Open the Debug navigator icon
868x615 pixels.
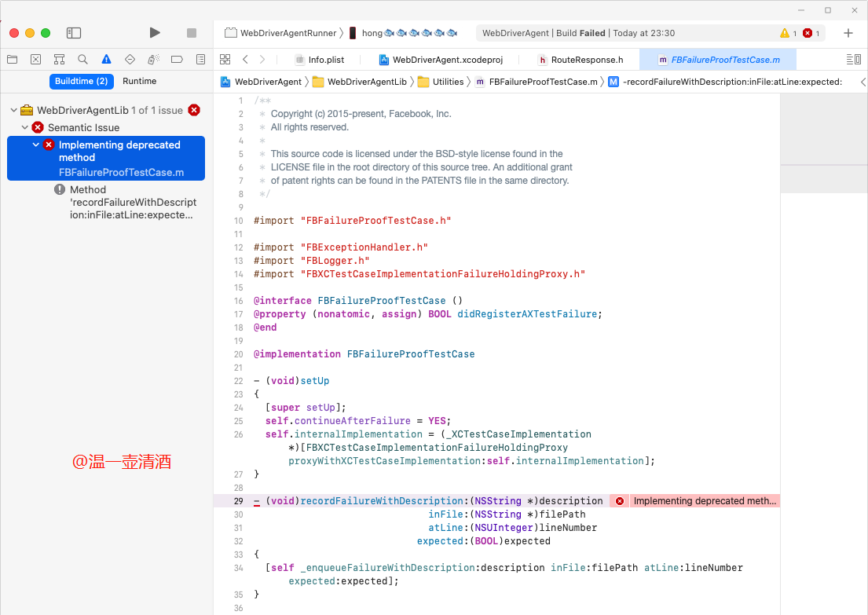153,59
